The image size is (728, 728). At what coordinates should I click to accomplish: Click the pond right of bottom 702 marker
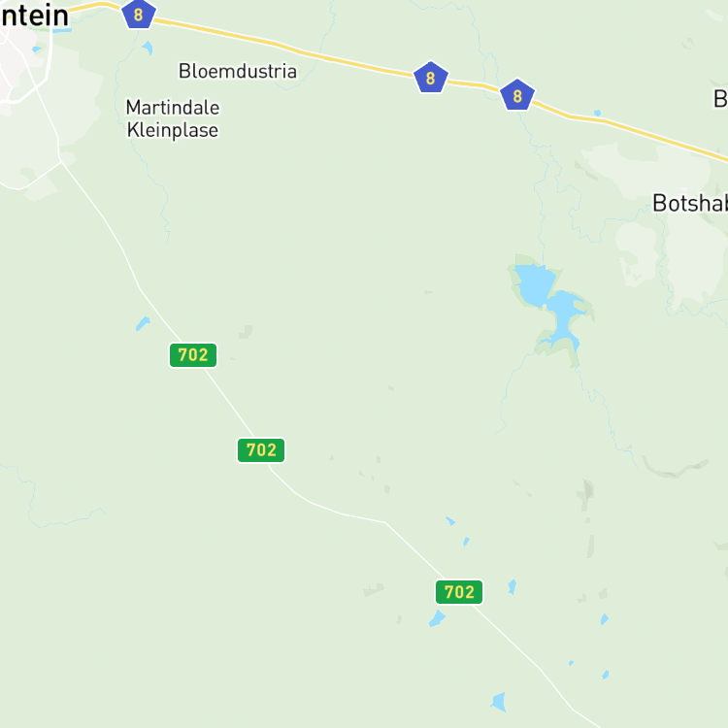click(x=513, y=587)
